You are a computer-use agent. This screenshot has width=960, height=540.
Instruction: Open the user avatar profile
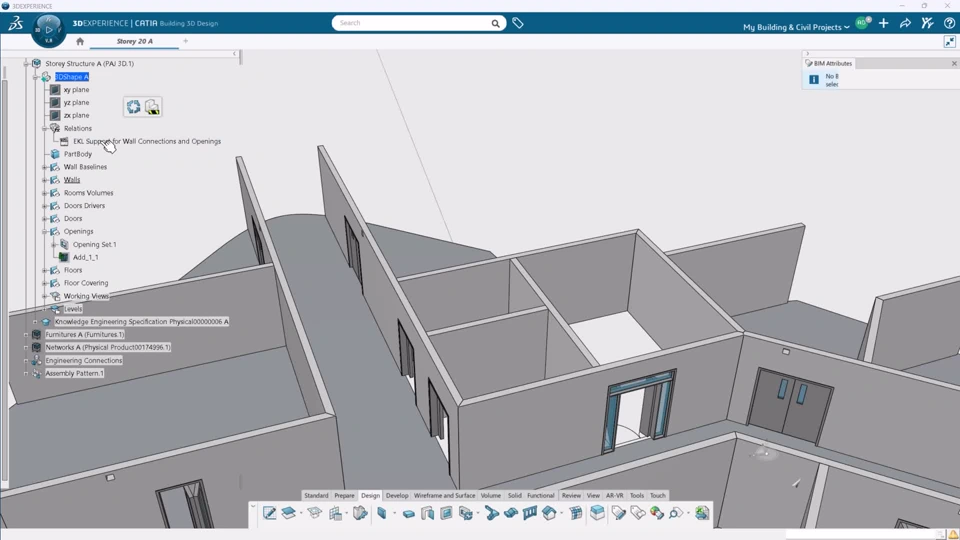pyautogui.click(x=863, y=23)
